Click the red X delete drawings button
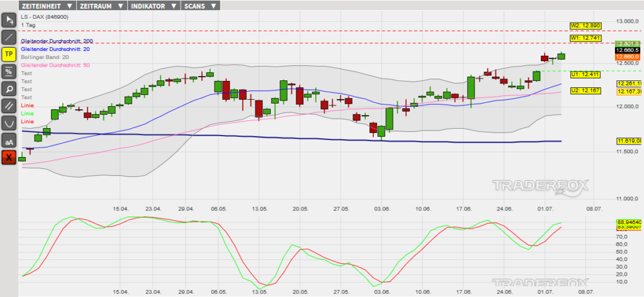This screenshot has height=297, width=644. (9, 158)
